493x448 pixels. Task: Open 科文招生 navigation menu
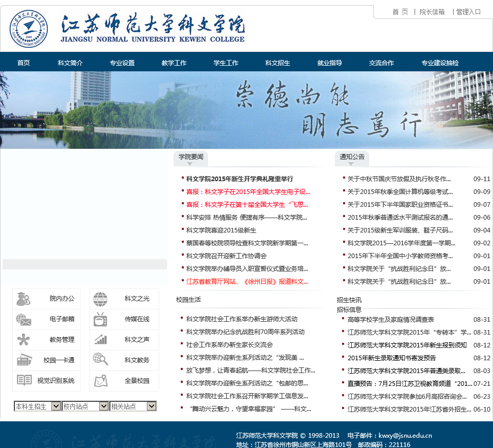pyautogui.click(x=278, y=63)
